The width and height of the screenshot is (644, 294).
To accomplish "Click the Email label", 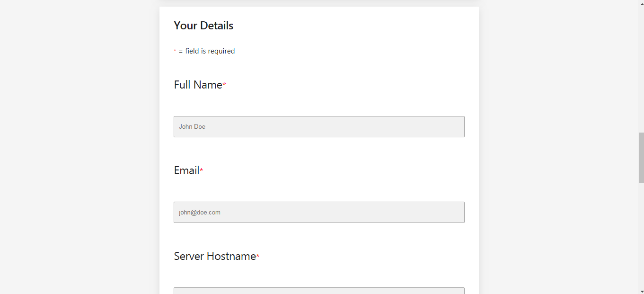I will 186,170.
